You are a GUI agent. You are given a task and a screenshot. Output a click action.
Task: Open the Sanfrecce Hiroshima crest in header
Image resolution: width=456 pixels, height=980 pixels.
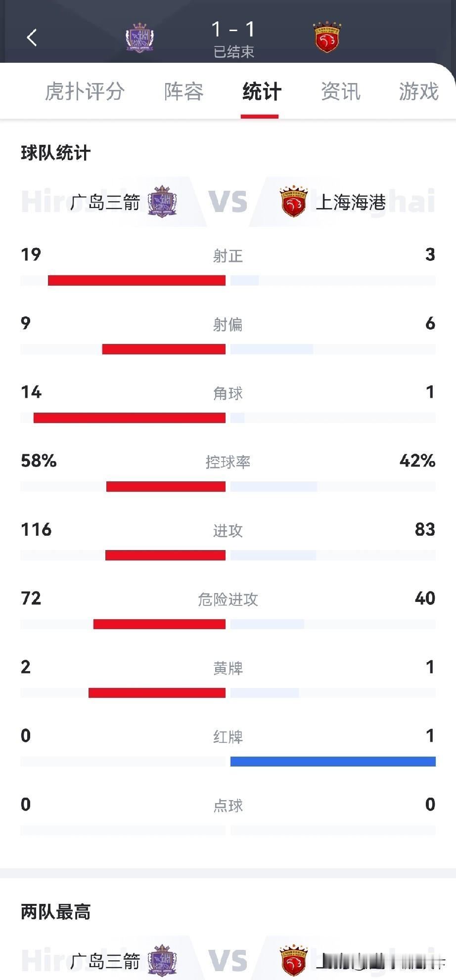[x=139, y=38]
